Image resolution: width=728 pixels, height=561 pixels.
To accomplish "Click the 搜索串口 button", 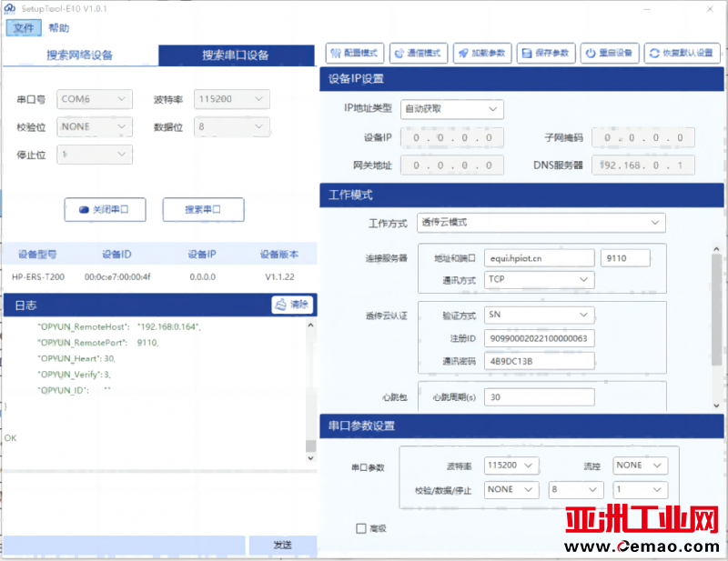I will [204, 210].
